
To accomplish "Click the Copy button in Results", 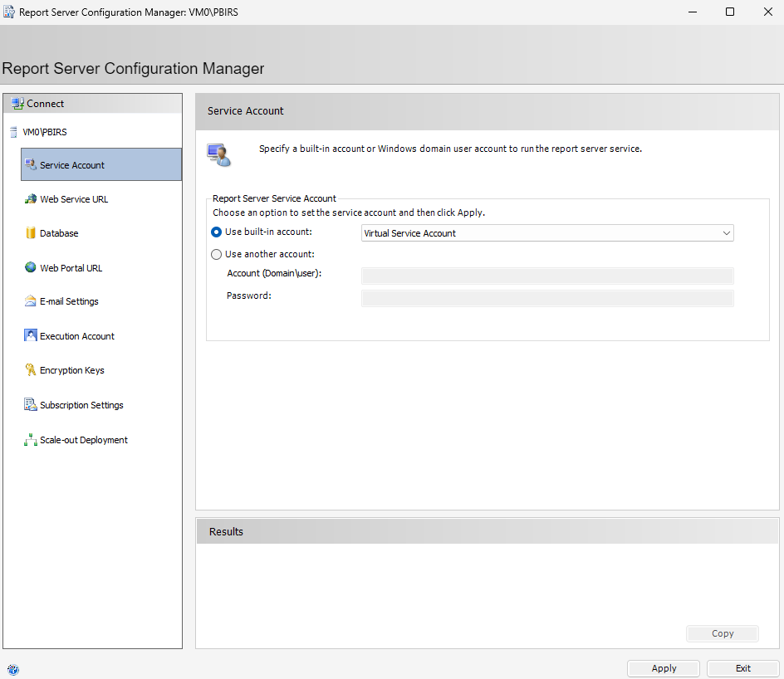I will [x=723, y=633].
